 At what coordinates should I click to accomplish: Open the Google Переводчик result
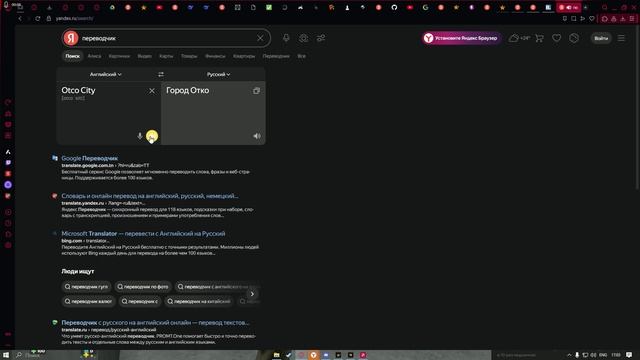coord(90,158)
